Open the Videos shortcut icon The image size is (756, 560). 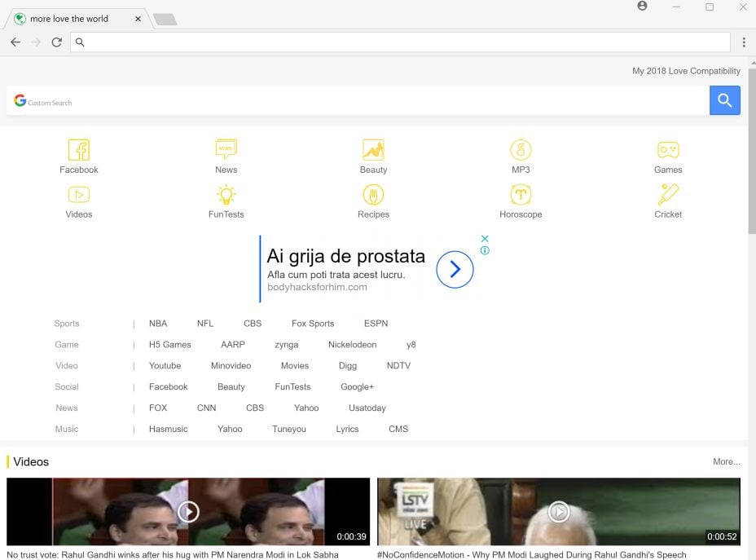(x=78, y=195)
